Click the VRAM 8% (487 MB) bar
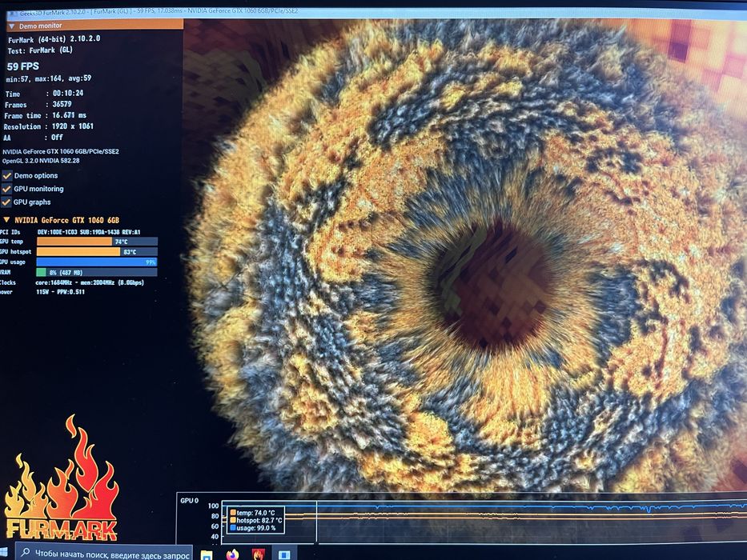Screen dimensions: 747x560 [x=97, y=272]
